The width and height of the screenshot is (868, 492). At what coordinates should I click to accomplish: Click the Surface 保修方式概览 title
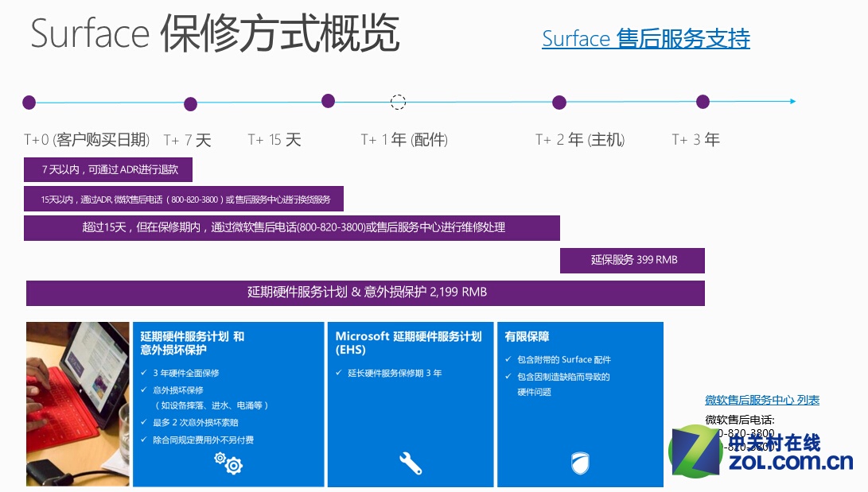point(215,34)
